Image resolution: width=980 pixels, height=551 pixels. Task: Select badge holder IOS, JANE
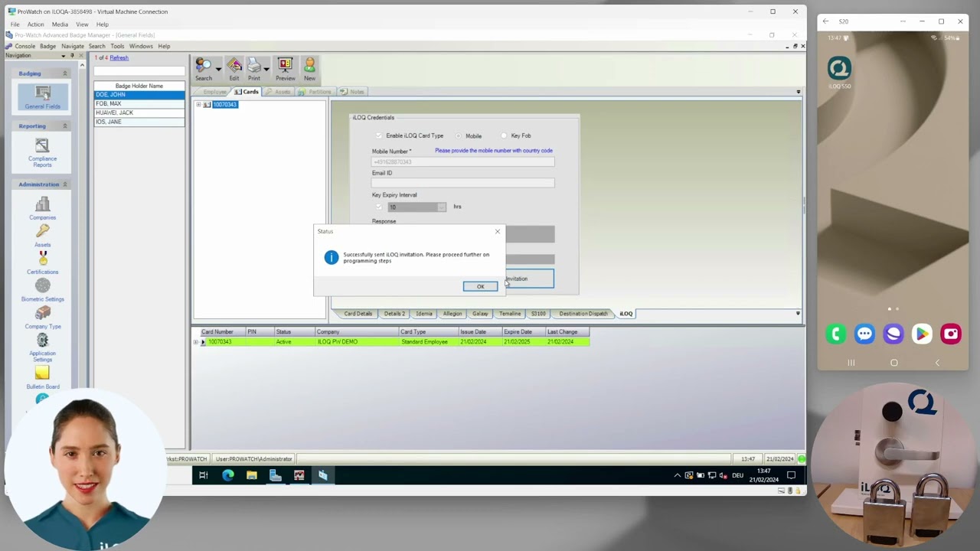coord(139,122)
